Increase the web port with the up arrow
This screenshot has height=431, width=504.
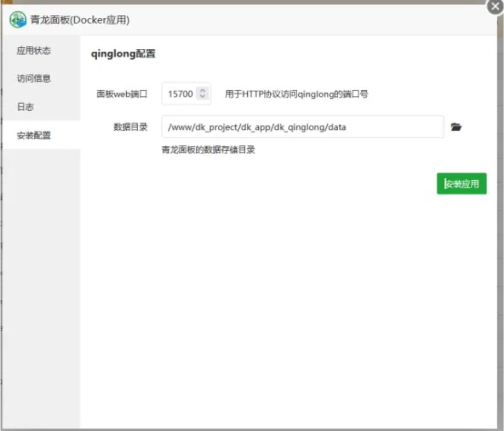[x=203, y=90]
